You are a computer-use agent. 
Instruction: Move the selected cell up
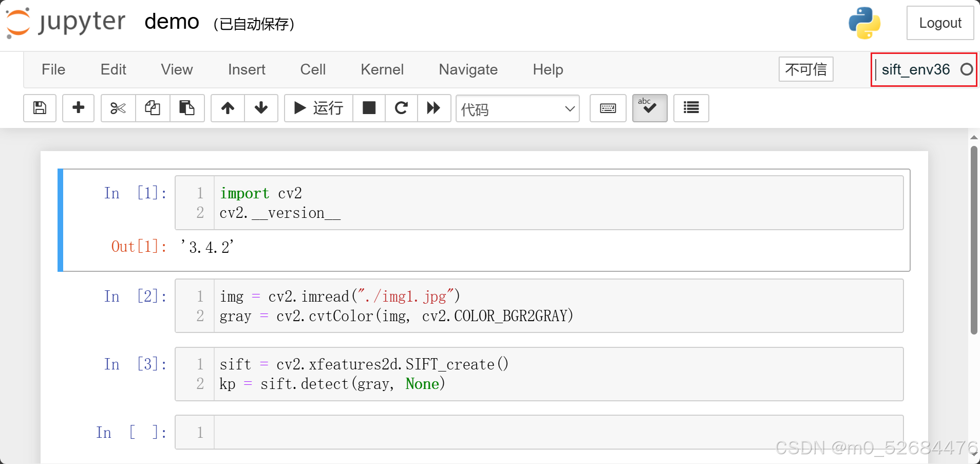pyautogui.click(x=227, y=108)
